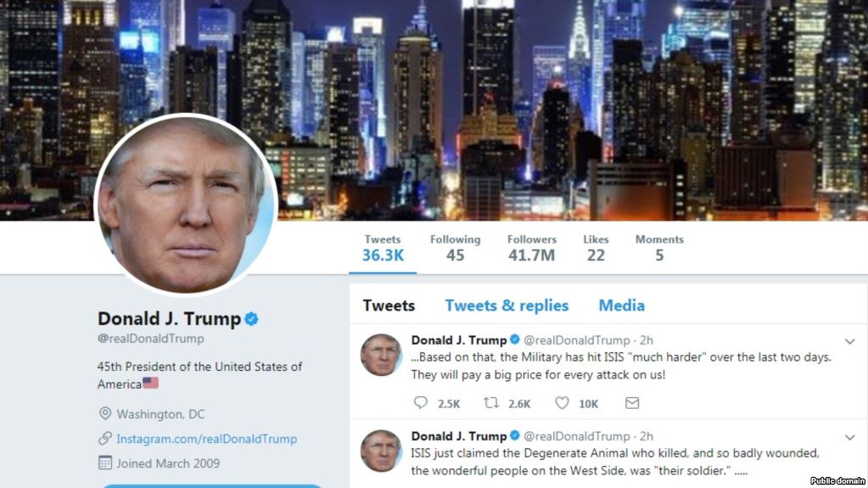Expand the first tweet's options chevron
This screenshot has width=868, height=488.
(x=849, y=341)
